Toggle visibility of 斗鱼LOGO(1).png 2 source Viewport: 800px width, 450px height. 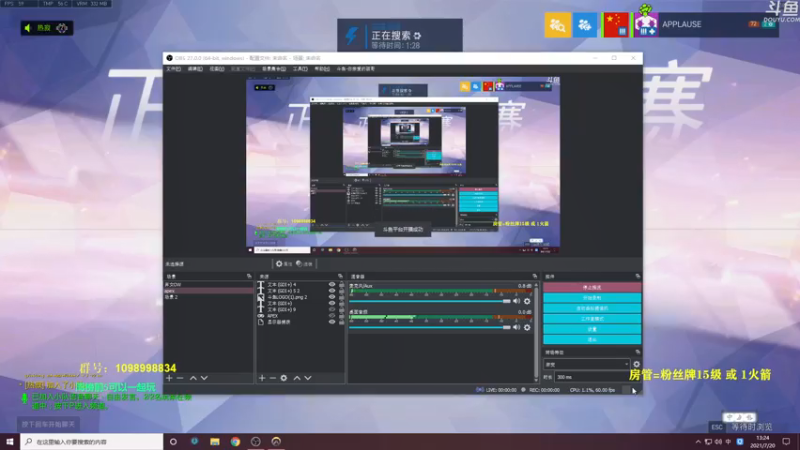click(x=332, y=297)
